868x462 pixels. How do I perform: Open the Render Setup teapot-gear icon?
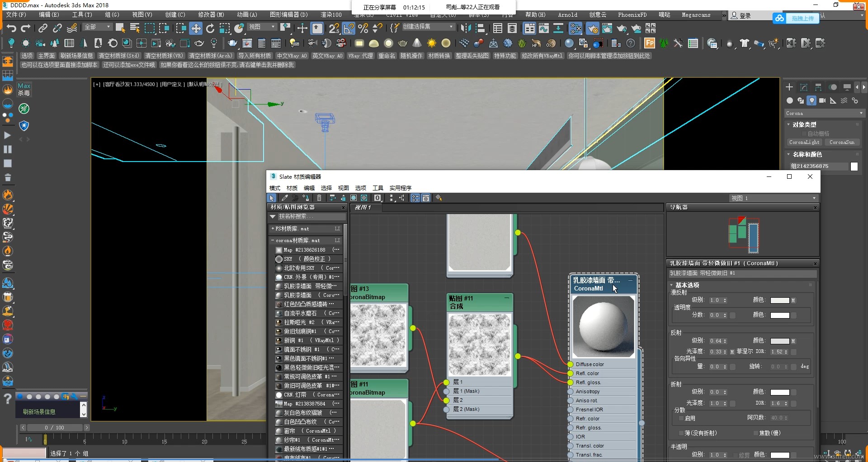pos(593,29)
